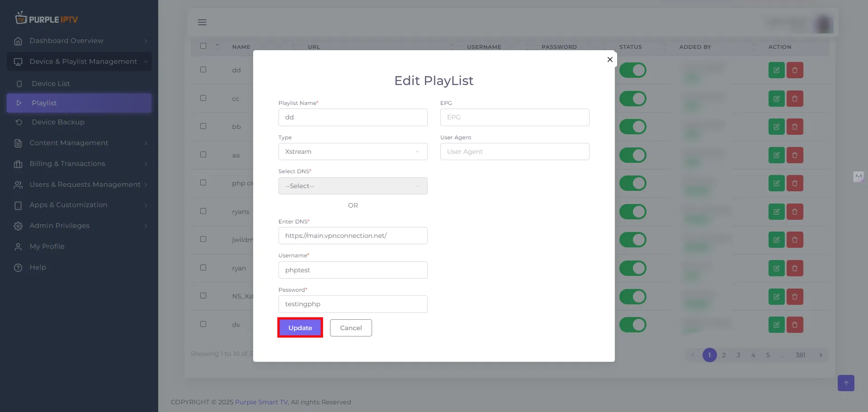Image resolution: width=868 pixels, height=412 pixels.
Task: Click the Playlist Name input field
Action: click(353, 117)
